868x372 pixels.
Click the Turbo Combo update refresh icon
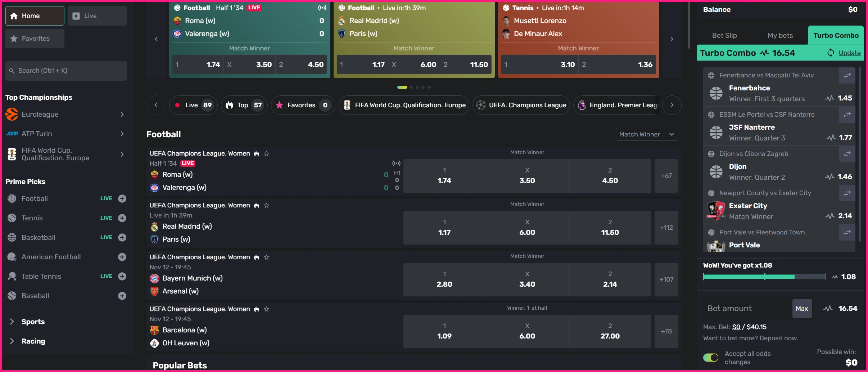831,53
